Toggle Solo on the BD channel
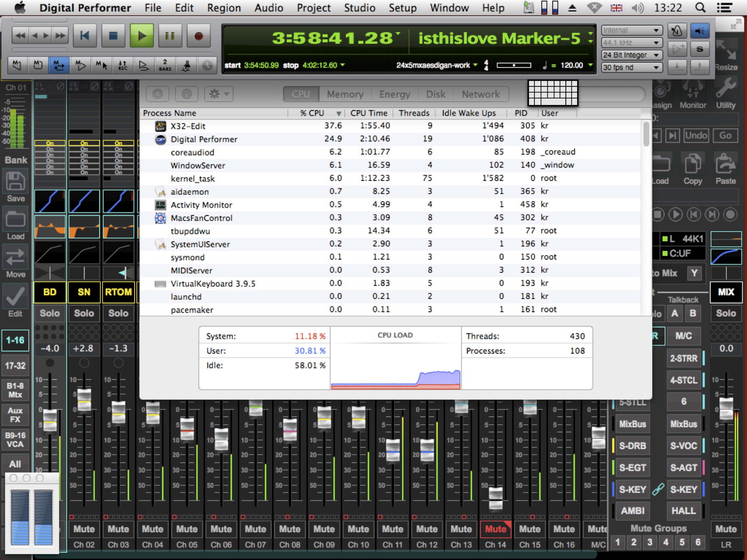 (50, 313)
